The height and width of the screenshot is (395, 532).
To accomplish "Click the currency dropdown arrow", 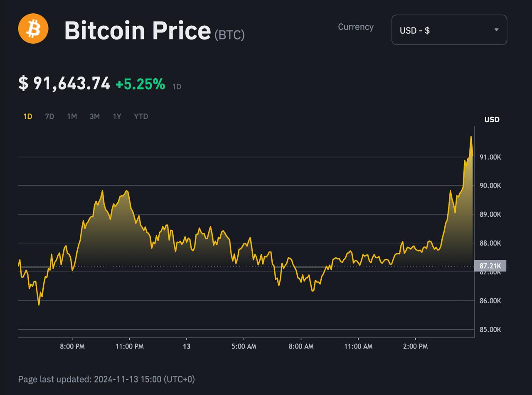I will pos(496,30).
